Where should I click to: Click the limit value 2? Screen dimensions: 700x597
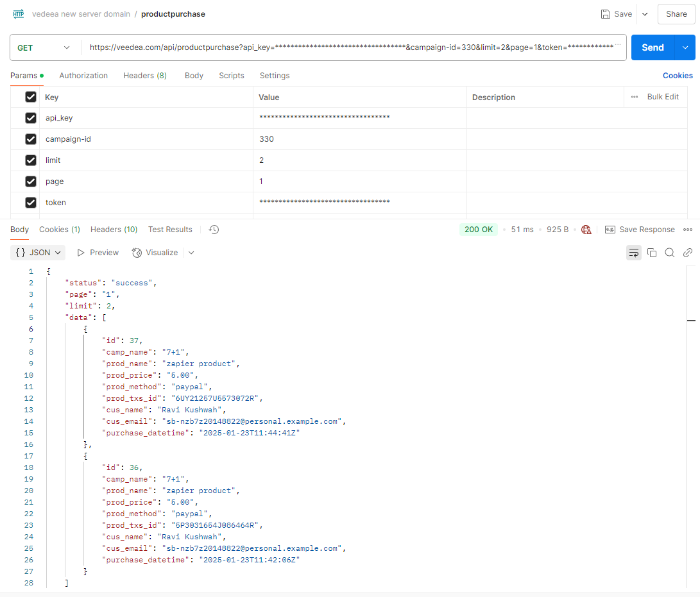(262, 160)
